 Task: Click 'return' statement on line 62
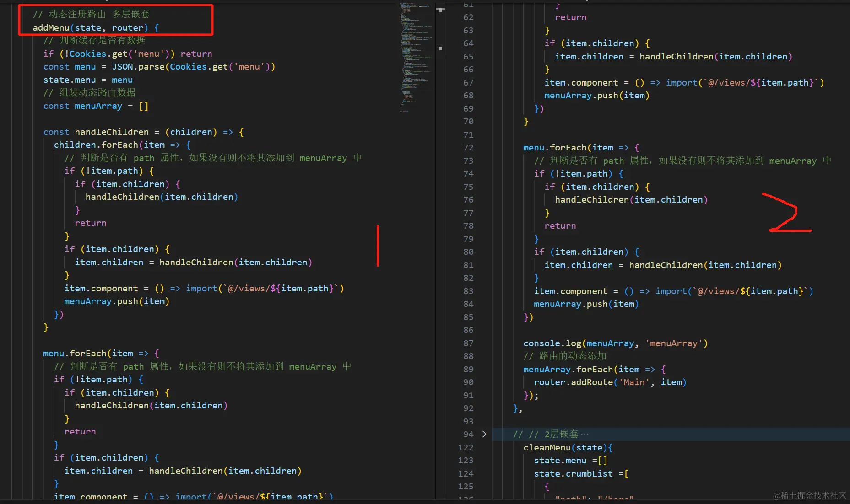pos(570,17)
